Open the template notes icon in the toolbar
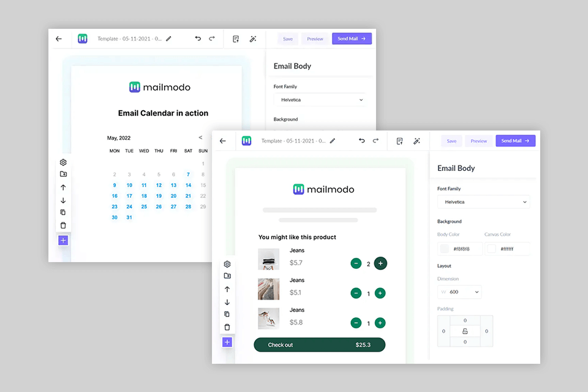This screenshot has width=588, height=392. (x=399, y=140)
